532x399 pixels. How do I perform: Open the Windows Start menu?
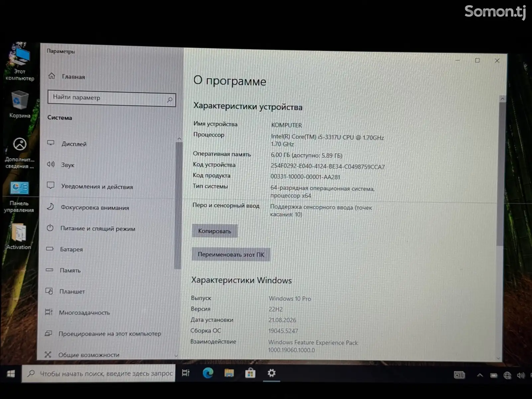click(x=11, y=374)
